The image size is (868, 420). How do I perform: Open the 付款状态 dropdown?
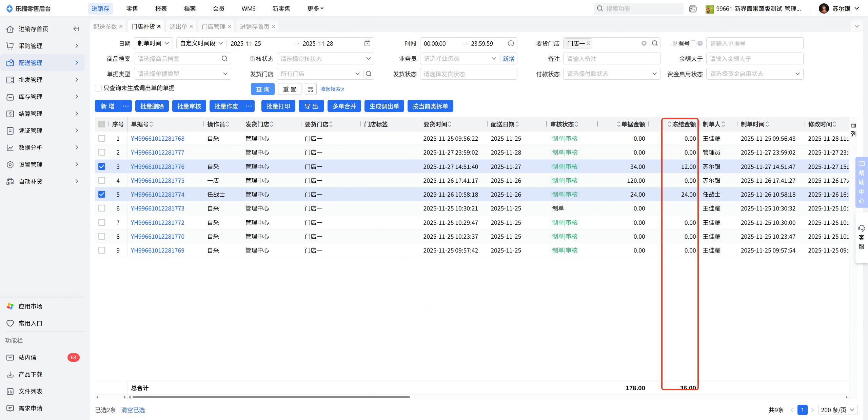pyautogui.click(x=611, y=74)
